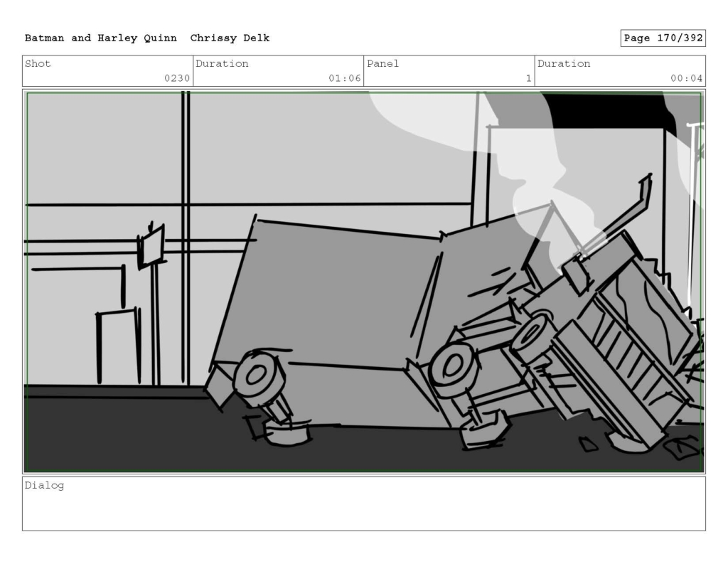Viewport: 728px width, 564px height.
Task: Click the panel number '1'
Action: coord(528,78)
